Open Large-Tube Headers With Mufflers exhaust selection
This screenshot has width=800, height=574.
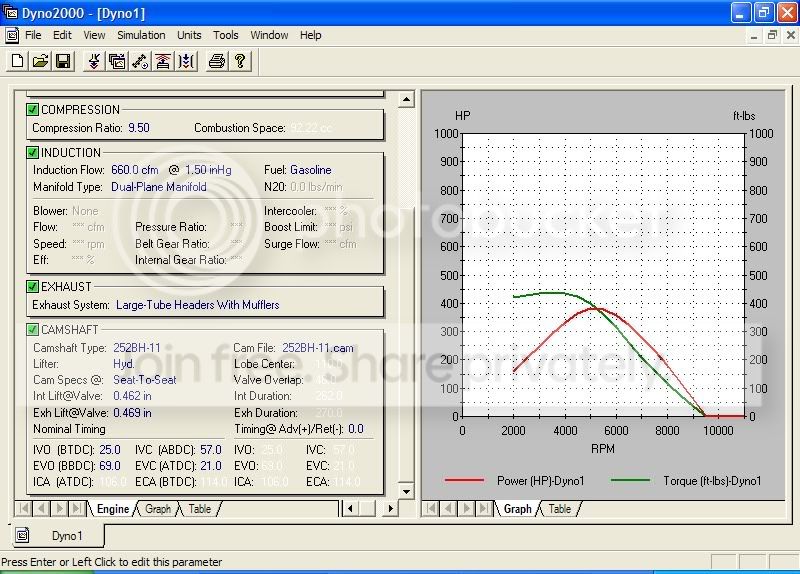[197, 305]
